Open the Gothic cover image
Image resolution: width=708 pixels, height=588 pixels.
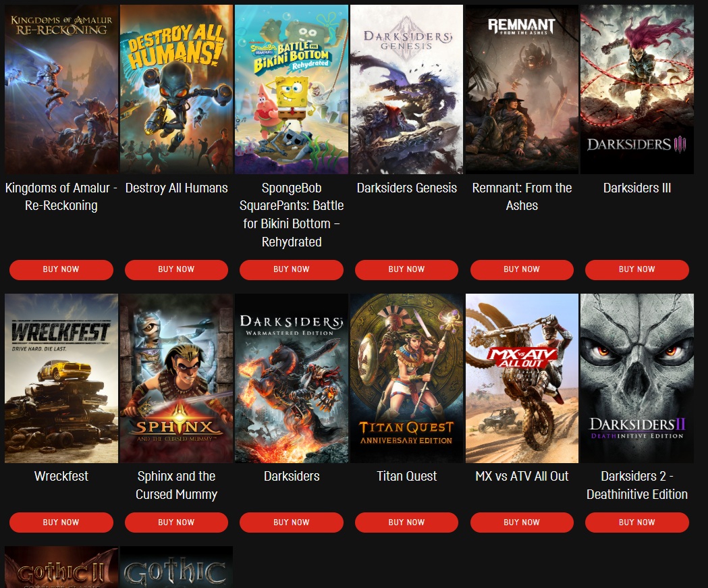(177, 567)
